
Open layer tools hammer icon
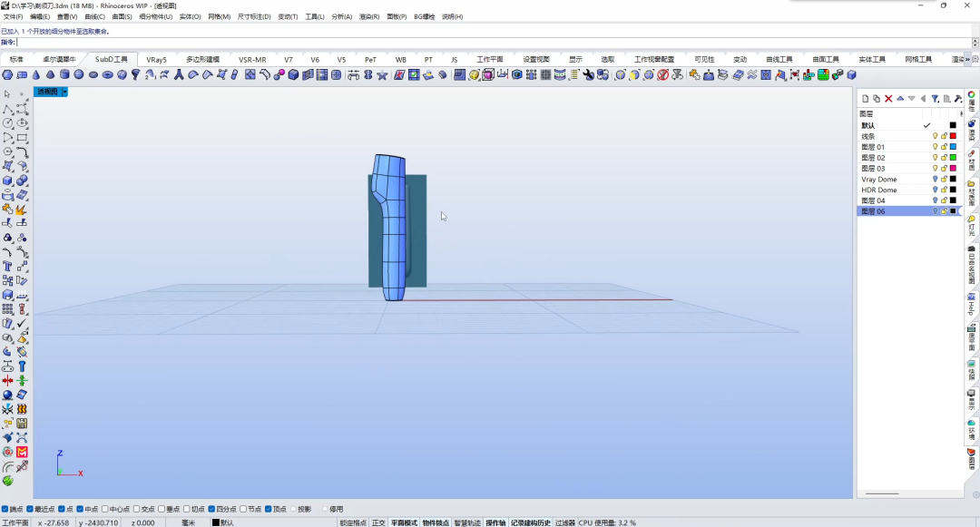957,99
